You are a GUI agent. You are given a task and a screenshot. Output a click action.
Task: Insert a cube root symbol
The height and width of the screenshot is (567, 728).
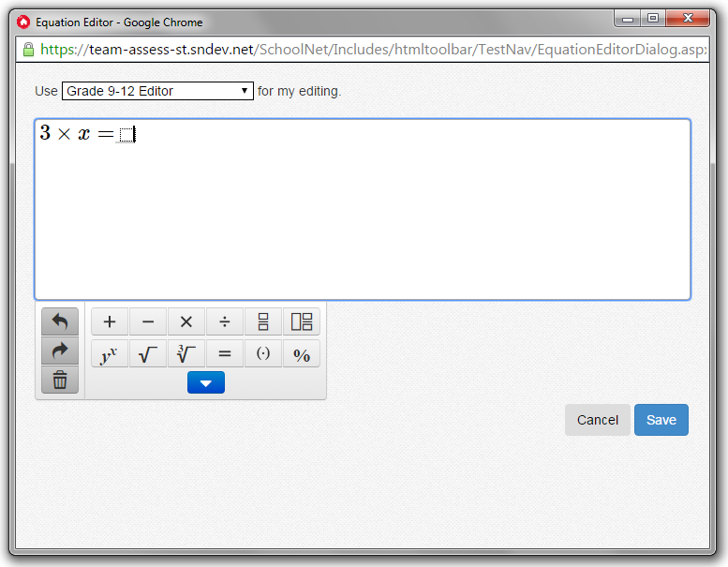[186, 354]
